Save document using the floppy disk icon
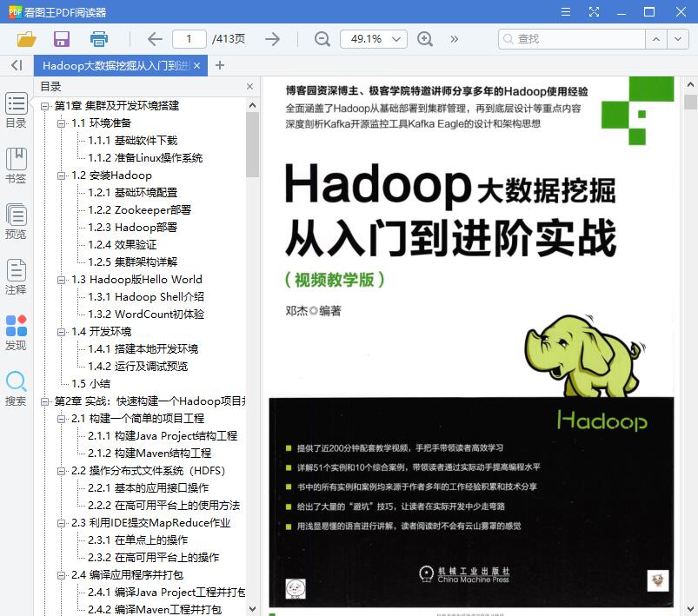698x616 pixels. 62,39
